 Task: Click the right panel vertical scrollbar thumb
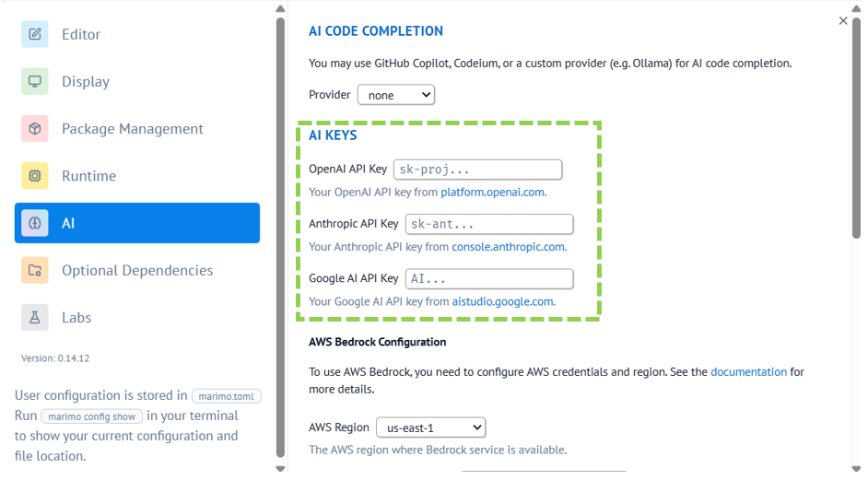tap(856, 127)
